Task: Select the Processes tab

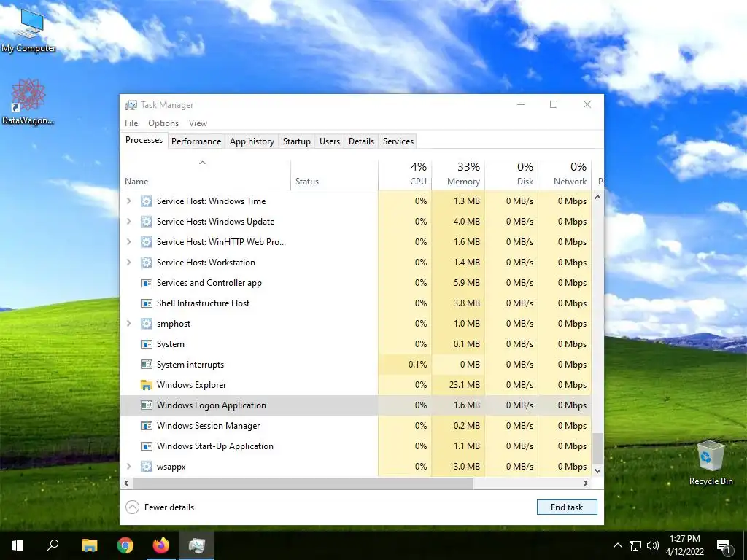Action: pos(144,140)
